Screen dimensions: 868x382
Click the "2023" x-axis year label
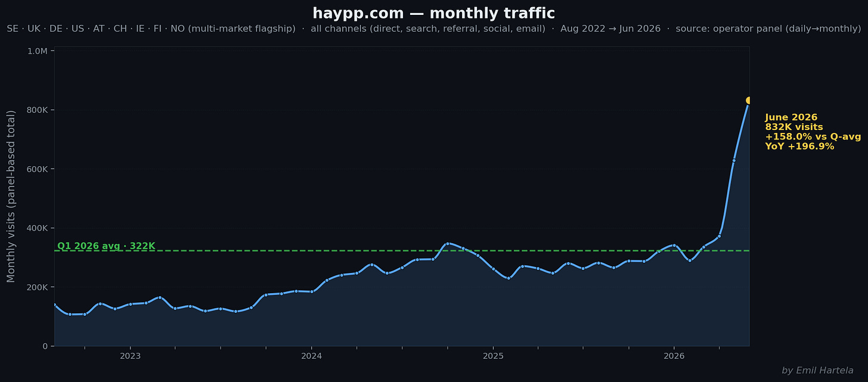point(130,356)
